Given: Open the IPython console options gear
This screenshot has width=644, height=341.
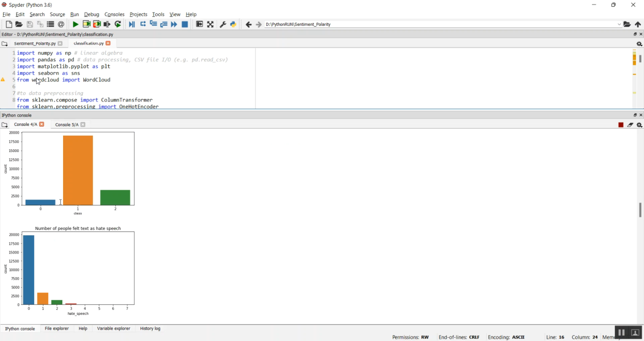Looking at the screenshot, I should click(639, 125).
